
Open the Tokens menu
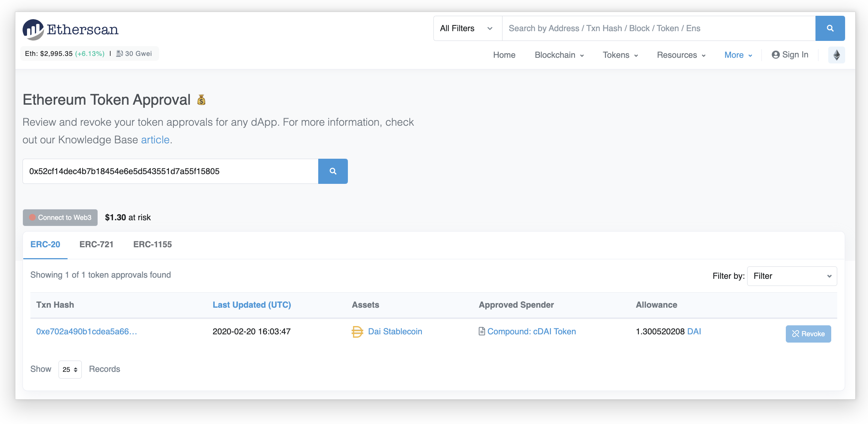pyautogui.click(x=620, y=55)
